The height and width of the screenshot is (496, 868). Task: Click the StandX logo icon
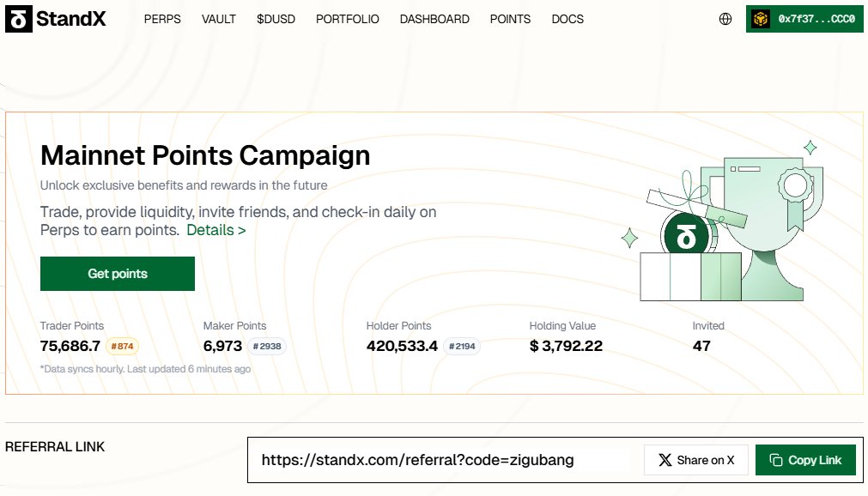19,19
